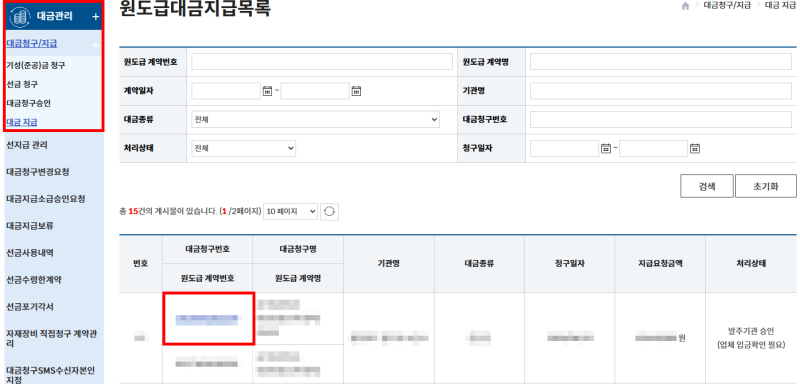Open 자재장비 직접청구 계약관리 menu
Viewport: 800px width, 384px height.
pos(52,339)
